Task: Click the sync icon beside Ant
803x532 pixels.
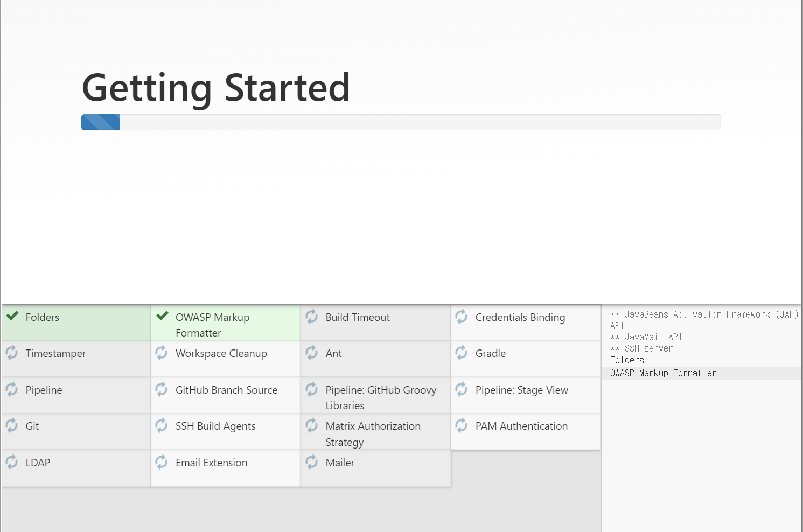Action: pos(312,353)
